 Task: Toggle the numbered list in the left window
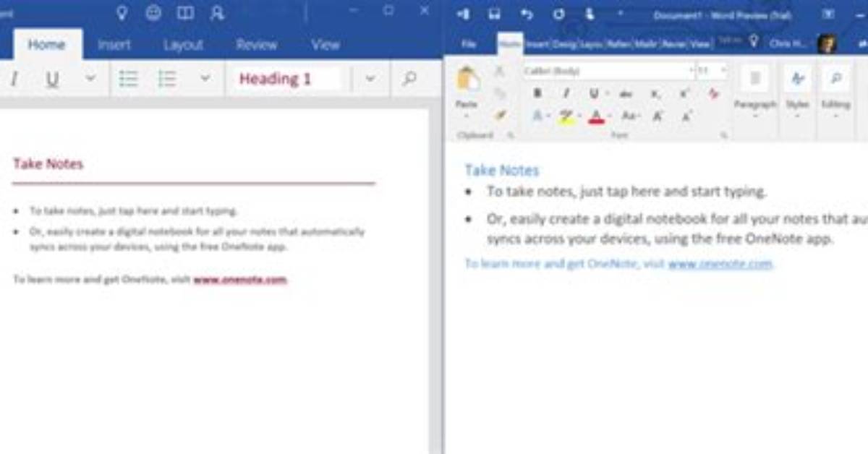coord(167,79)
